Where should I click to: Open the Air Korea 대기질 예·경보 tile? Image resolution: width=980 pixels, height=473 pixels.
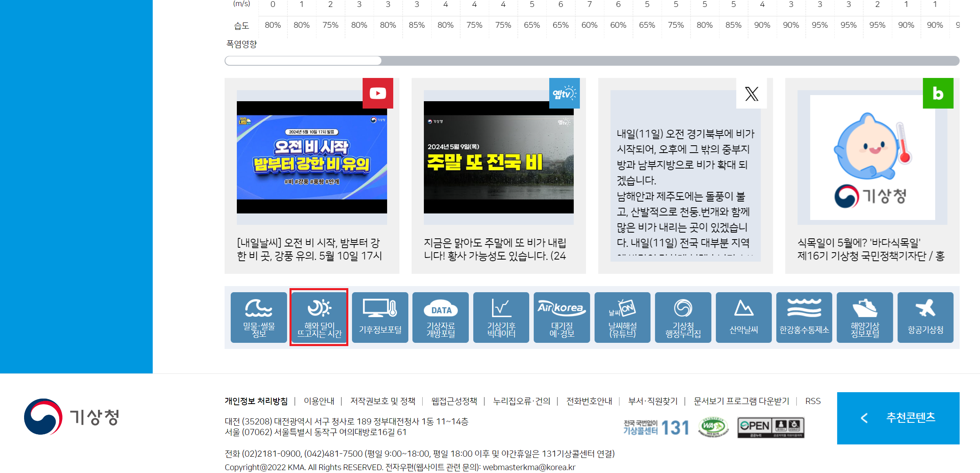click(x=561, y=317)
